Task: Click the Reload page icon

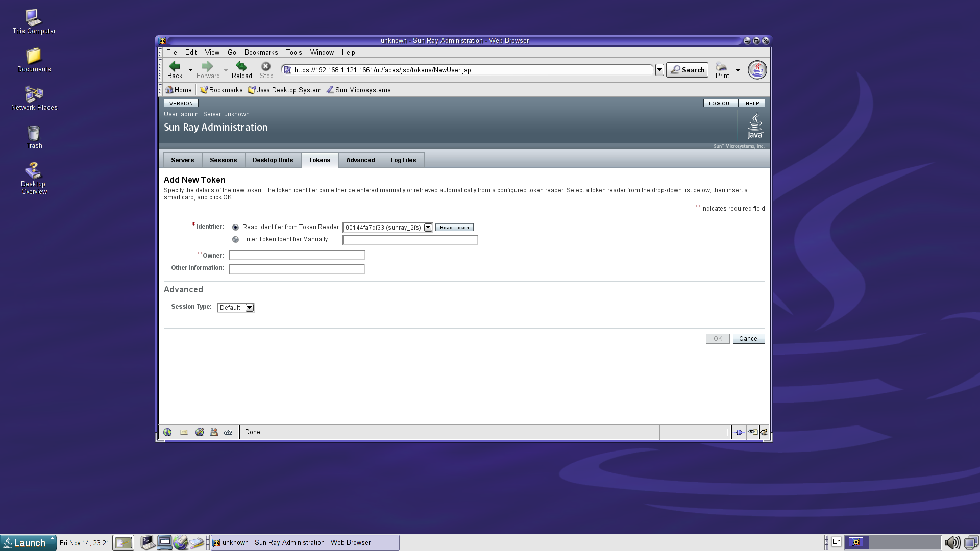Action: pos(241,66)
